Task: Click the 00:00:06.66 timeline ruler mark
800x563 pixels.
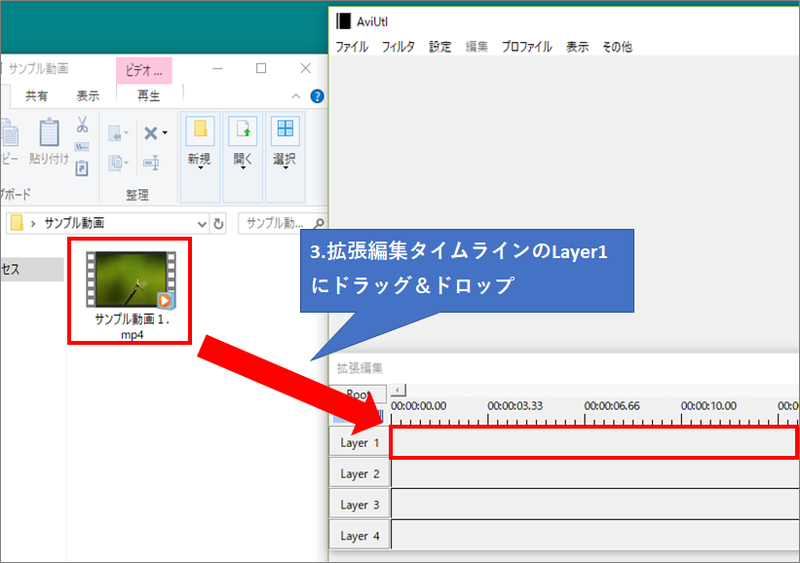Action: (612, 406)
